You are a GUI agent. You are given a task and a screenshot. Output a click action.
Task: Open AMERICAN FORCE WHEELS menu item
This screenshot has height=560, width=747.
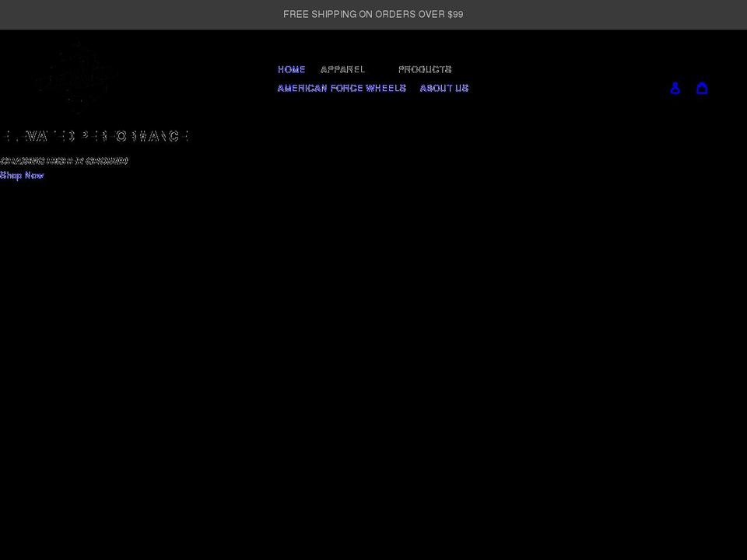tap(342, 88)
